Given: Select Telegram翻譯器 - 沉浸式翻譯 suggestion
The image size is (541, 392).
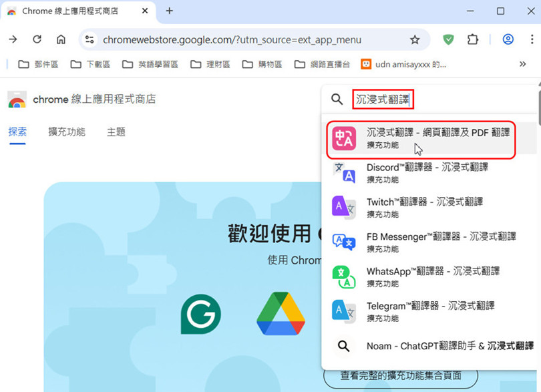Looking at the screenshot, I should click(x=429, y=311).
